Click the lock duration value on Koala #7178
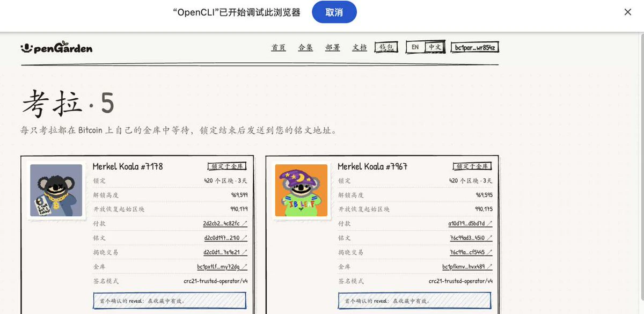 click(x=225, y=180)
